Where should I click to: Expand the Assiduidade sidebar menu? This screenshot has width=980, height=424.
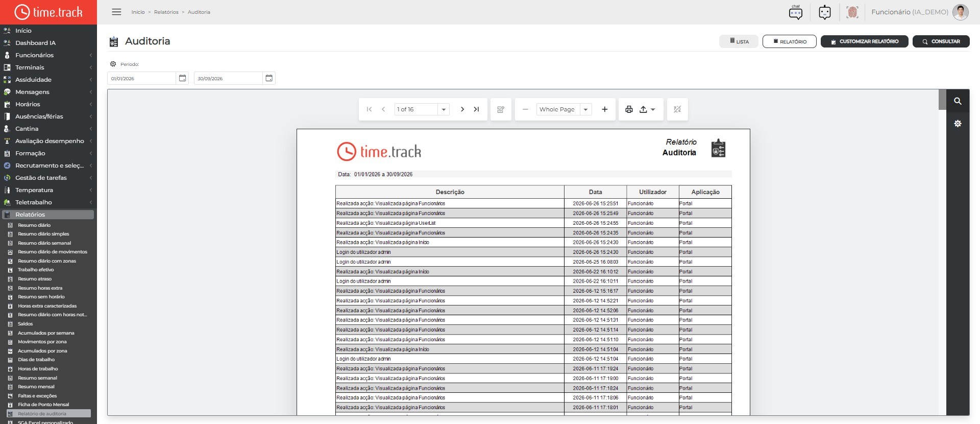(x=48, y=80)
